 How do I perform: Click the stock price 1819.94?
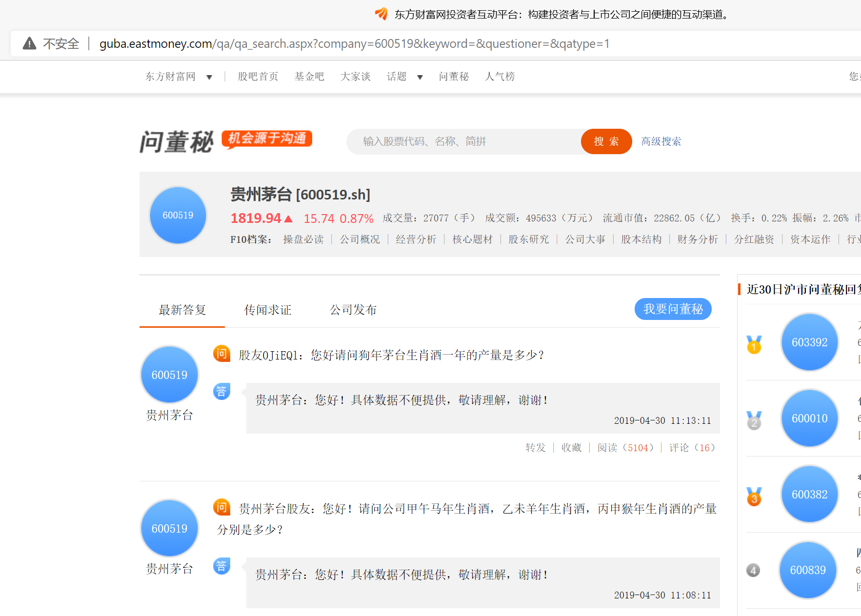[256, 218]
